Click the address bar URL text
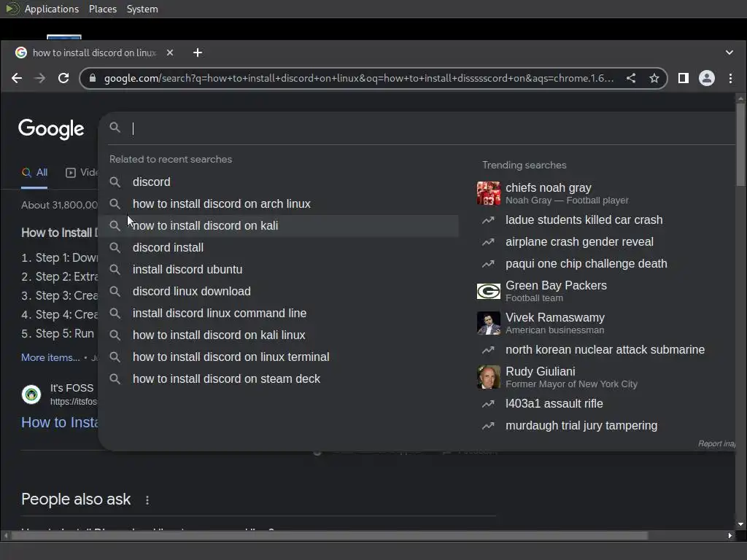This screenshot has width=747, height=560. click(359, 78)
